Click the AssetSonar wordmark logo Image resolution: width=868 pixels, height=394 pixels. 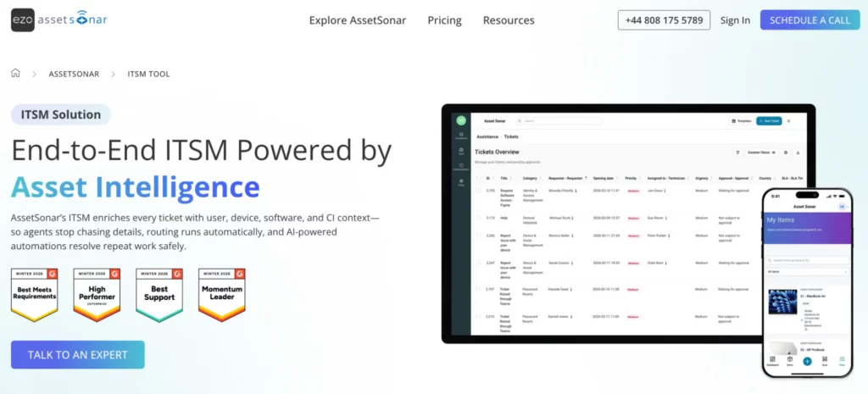[72, 19]
